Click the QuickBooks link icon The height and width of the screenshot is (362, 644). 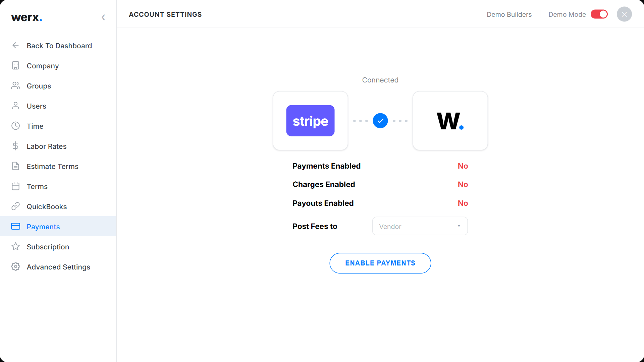[15, 206]
